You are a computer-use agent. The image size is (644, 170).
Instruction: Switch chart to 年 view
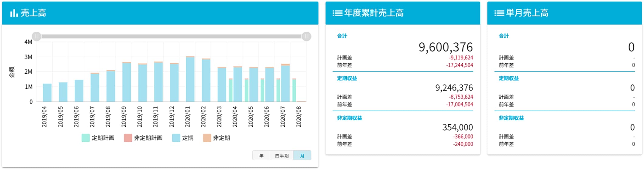click(x=261, y=155)
